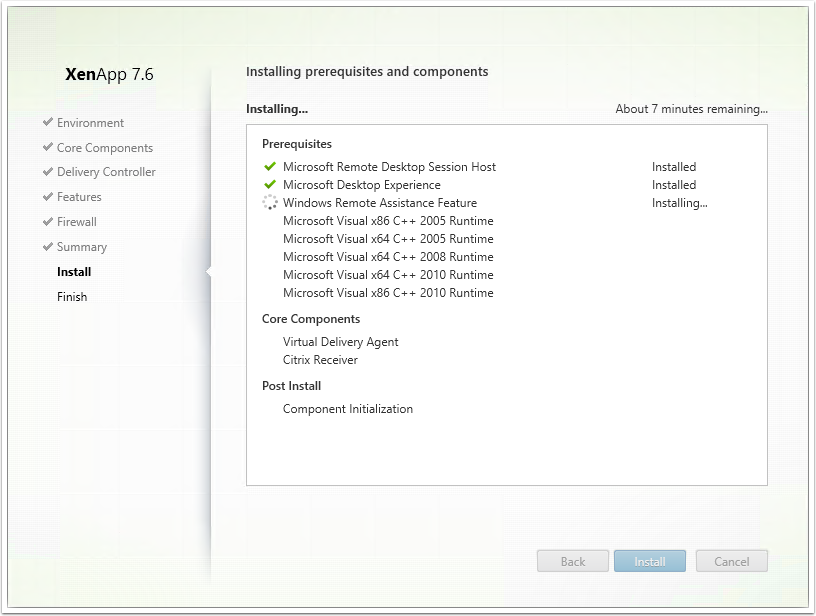Screen dimensions: 816x616
Task: Click the Cancel button
Action: (x=731, y=561)
